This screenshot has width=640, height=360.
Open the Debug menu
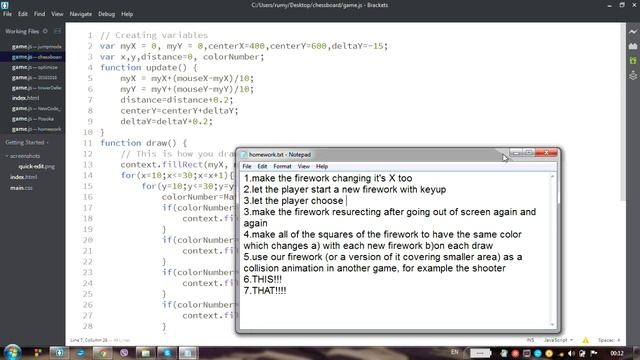(106, 14)
